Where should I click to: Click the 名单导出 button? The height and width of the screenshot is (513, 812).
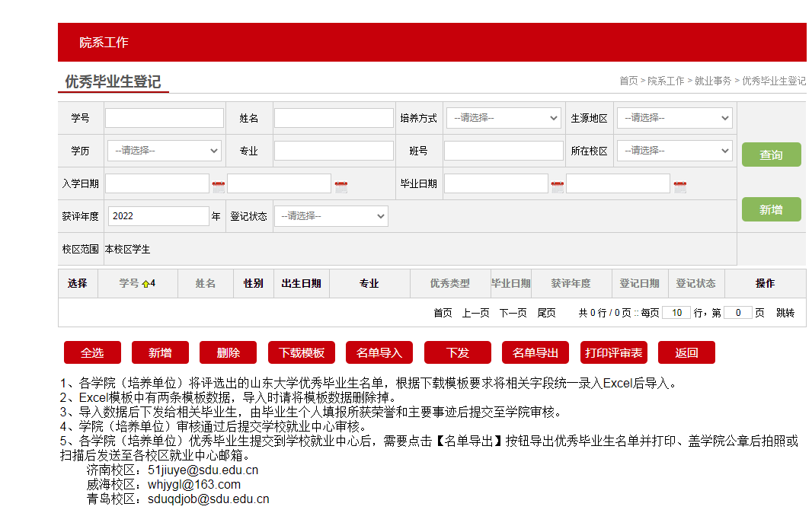pyautogui.click(x=535, y=352)
